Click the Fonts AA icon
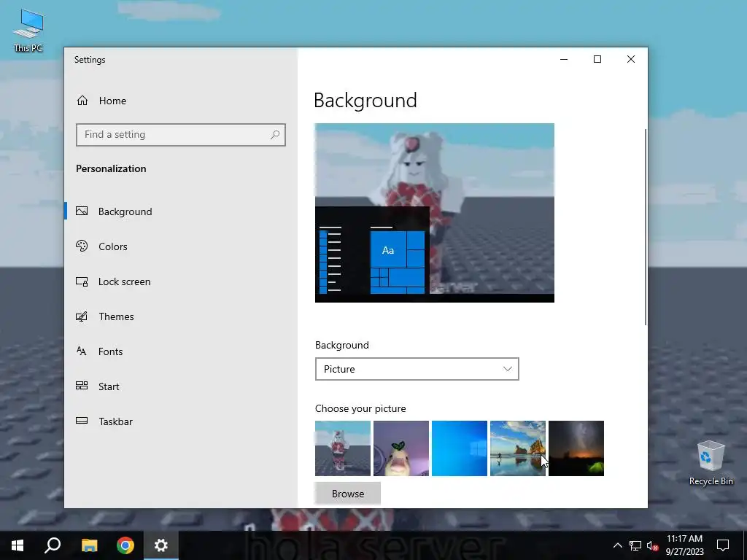This screenshot has height=560, width=747. [82, 351]
